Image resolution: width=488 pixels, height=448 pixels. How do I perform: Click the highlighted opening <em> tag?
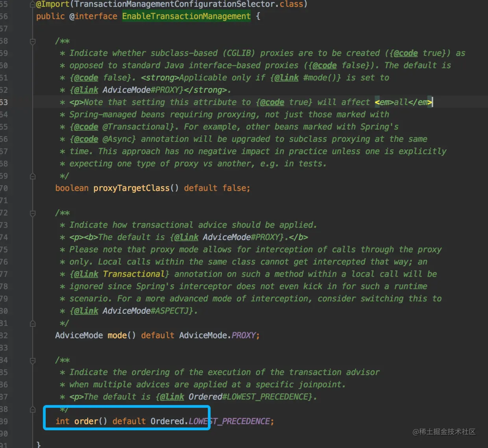(x=384, y=102)
